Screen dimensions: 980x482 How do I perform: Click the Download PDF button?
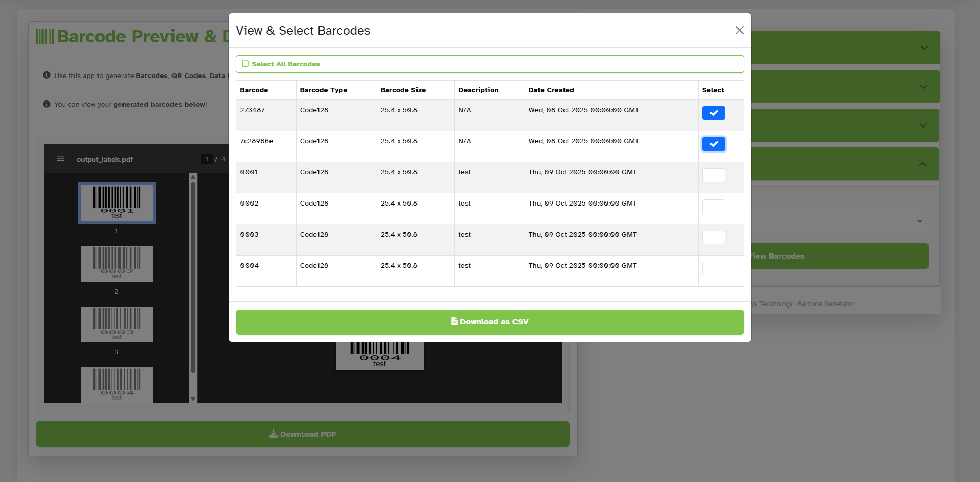(302, 434)
